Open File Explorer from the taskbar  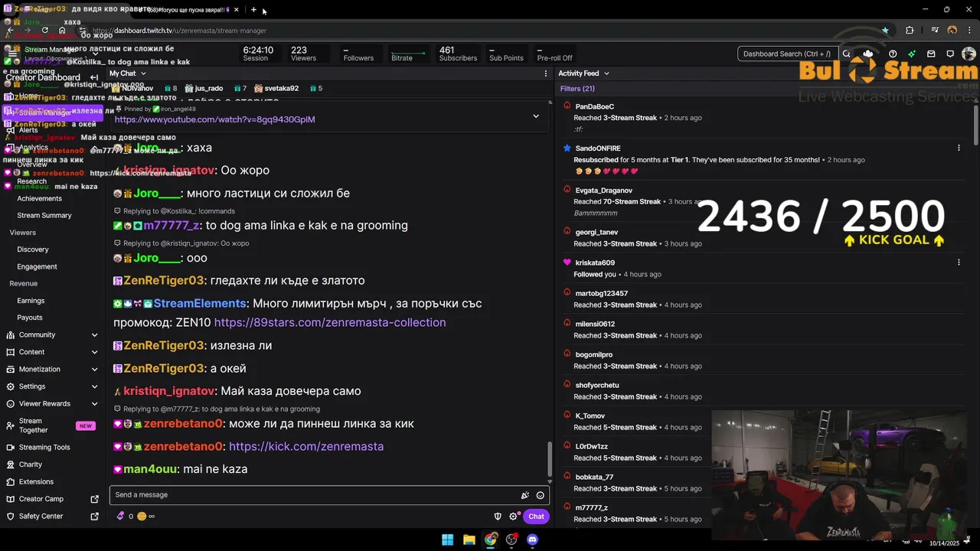[x=469, y=540]
